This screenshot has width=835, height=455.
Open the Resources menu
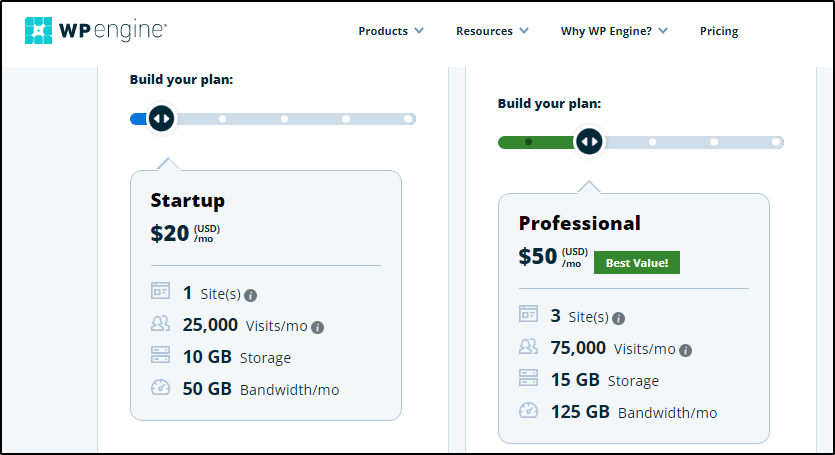[x=484, y=31]
